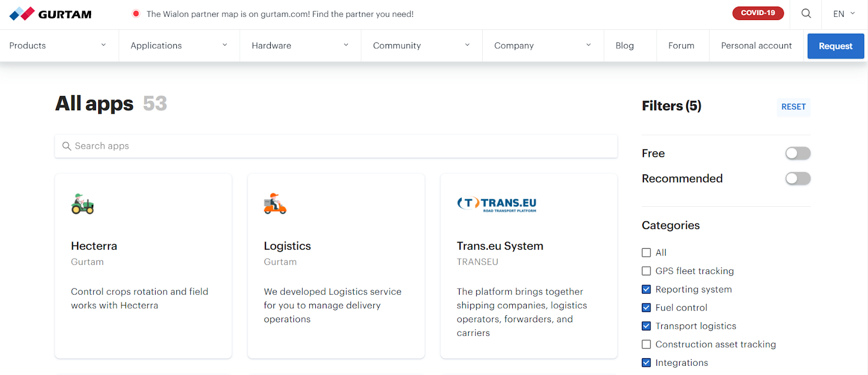Click the Hecterra tractor icon
Image resolution: width=868 pixels, height=375 pixels.
(x=82, y=204)
